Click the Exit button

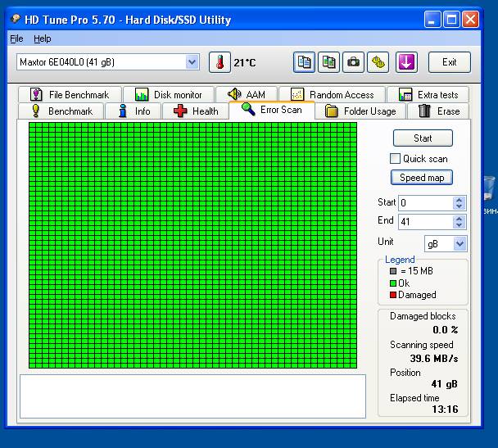[450, 62]
